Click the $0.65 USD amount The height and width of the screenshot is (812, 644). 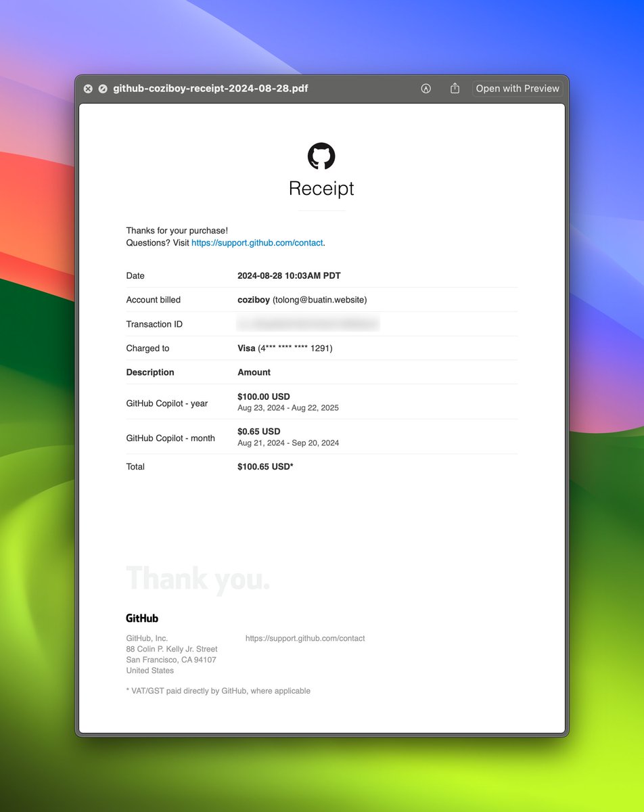[x=258, y=432]
